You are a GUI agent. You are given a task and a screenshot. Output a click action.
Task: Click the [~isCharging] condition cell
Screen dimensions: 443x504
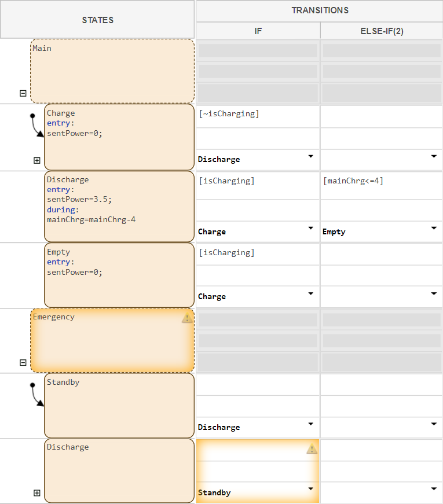258,114
